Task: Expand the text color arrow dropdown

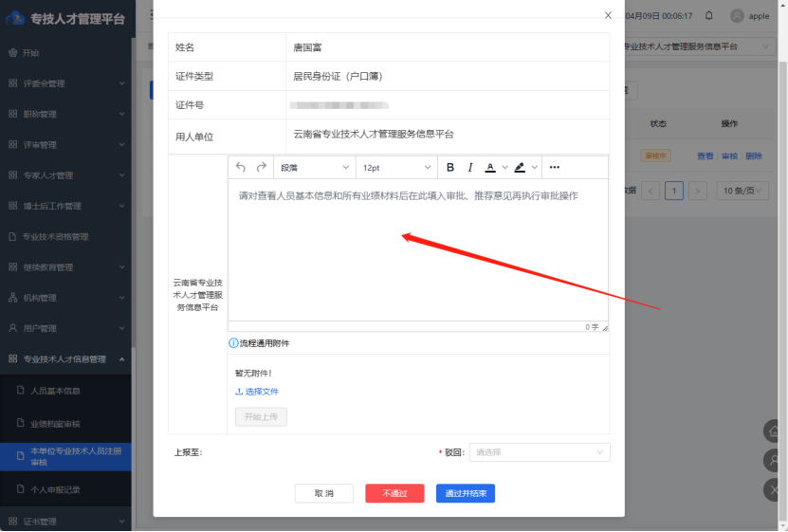Action: (x=504, y=168)
